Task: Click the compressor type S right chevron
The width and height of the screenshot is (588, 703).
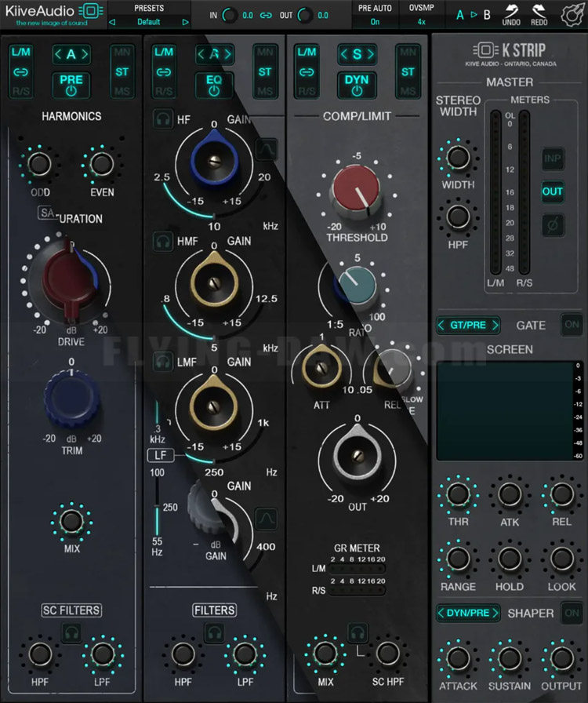Action: coord(371,54)
